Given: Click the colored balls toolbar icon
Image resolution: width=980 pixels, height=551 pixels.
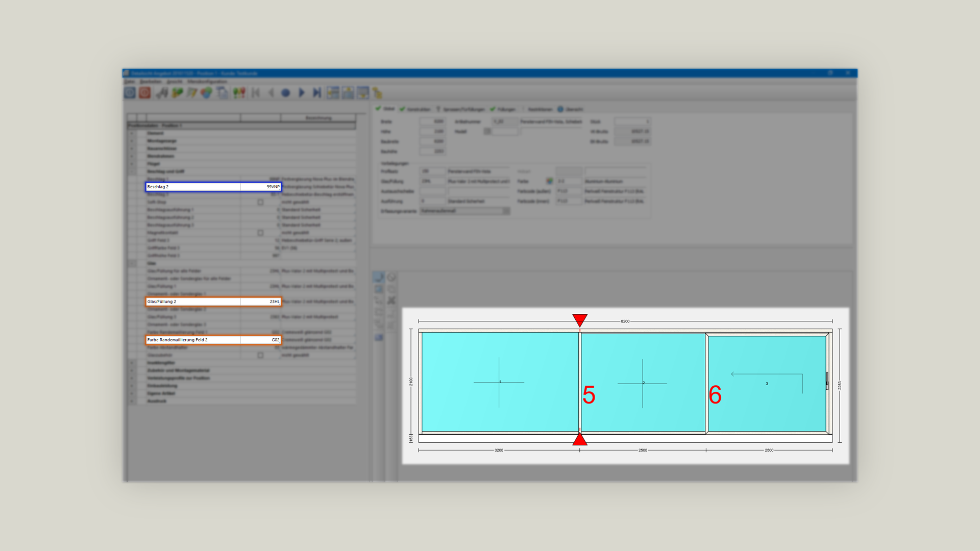Looking at the screenshot, I should (206, 93).
